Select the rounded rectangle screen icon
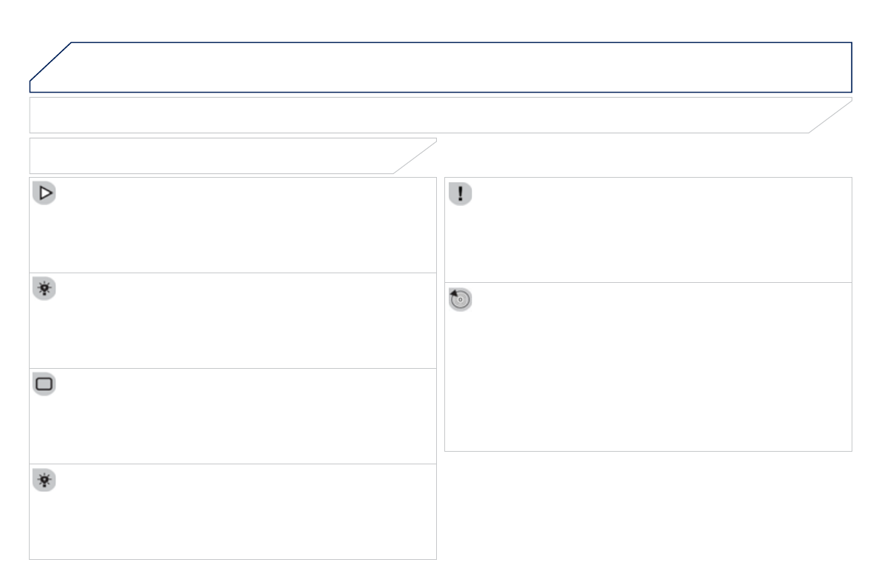 pyautogui.click(x=44, y=384)
